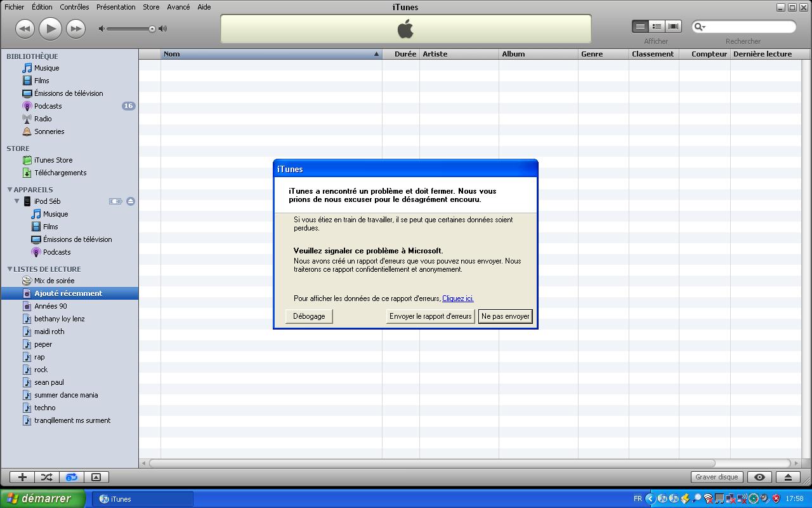Collapse the LISTES DE LECTURE section
Viewport: 812px width, 508px height.
pyautogui.click(x=10, y=269)
